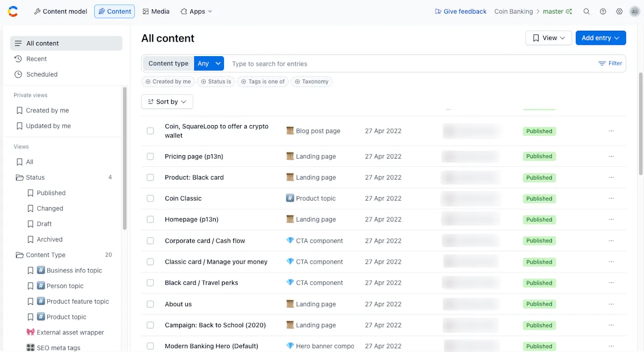
Task: Click the search for entries field
Action: 410,63
